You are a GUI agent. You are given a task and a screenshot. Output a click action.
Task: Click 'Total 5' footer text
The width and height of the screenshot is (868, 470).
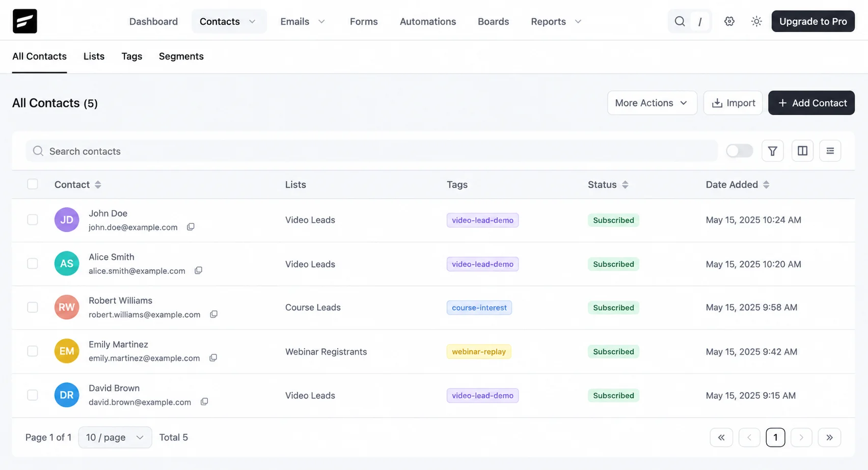[x=174, y=437]
